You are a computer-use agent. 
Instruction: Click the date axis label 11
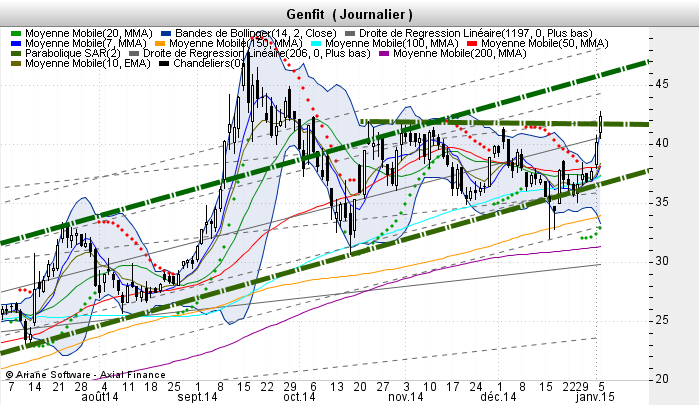128,387
